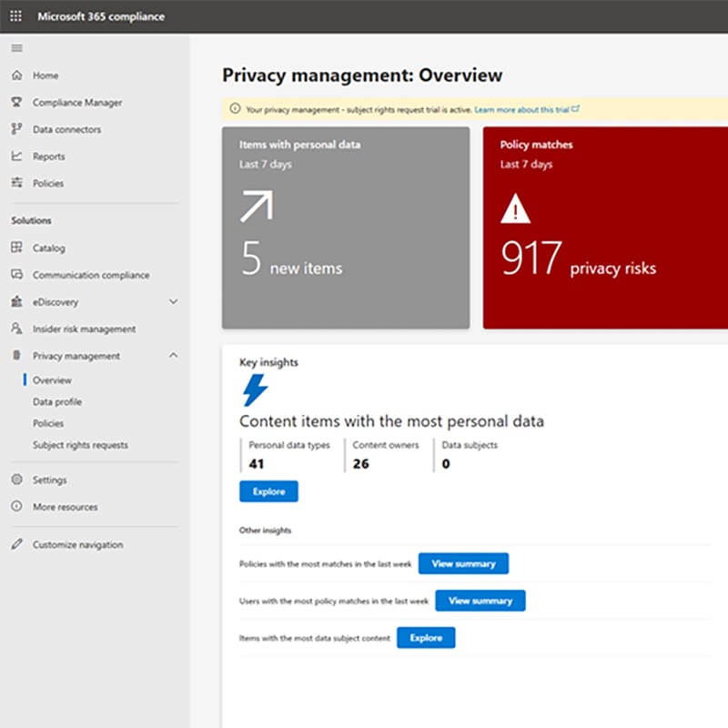This screenshot has height=728, width=728.
Task: Explore items with most data subject content
Action: (x=426, y=638)
